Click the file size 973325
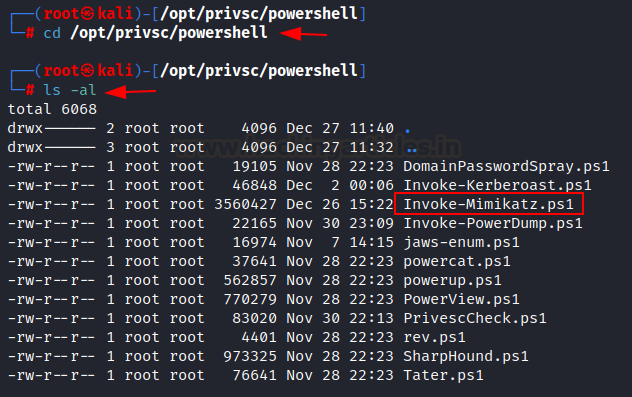The width and height of the screenshot is (632, 397). pyautogui.click(x=250, y=356)
